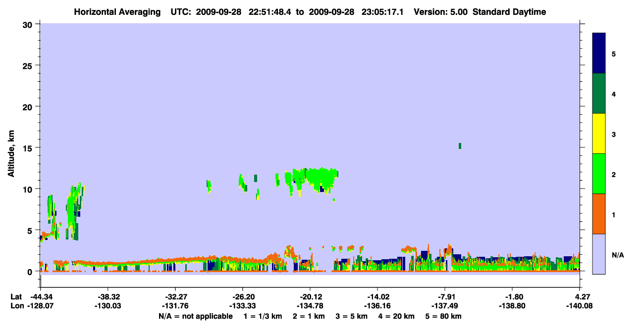Click the 'Lat' row label
Viewport: 644px width, 330px height.
click(x=16, y=297)
